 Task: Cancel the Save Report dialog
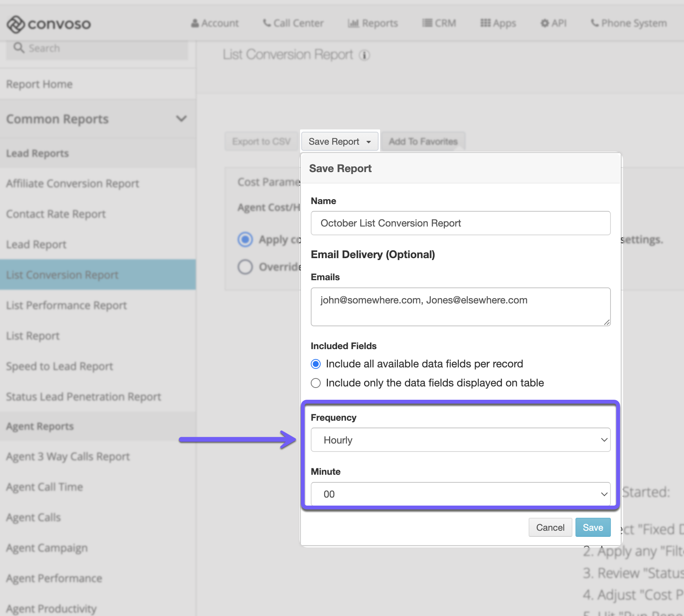point(550,528)
